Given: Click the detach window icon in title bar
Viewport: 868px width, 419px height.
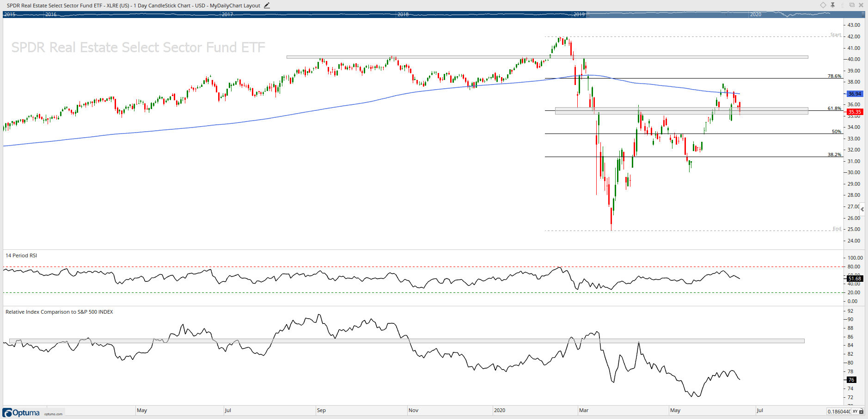Looking at the screenshot, I should pos(852,5).
